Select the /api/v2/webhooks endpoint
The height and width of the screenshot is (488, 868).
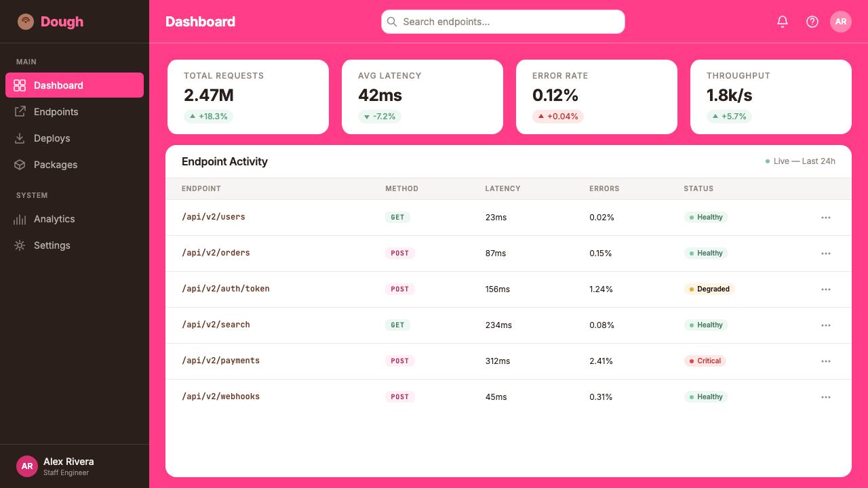pos(221,396)
